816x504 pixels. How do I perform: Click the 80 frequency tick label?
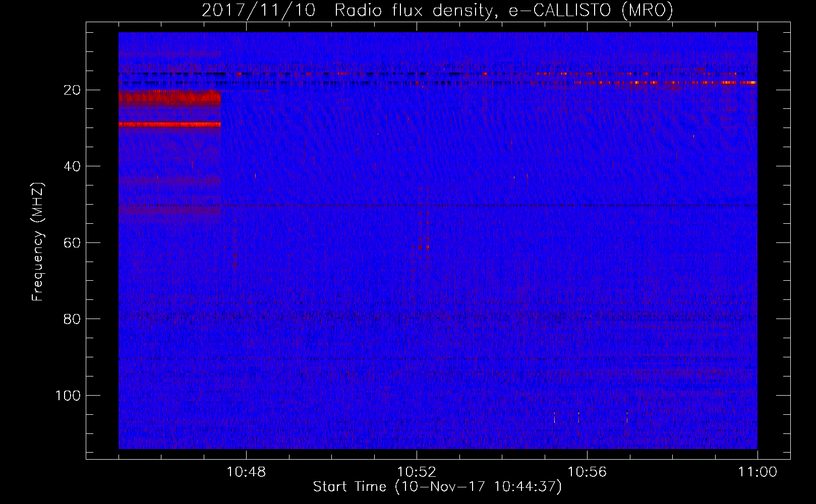click(72, 319)
